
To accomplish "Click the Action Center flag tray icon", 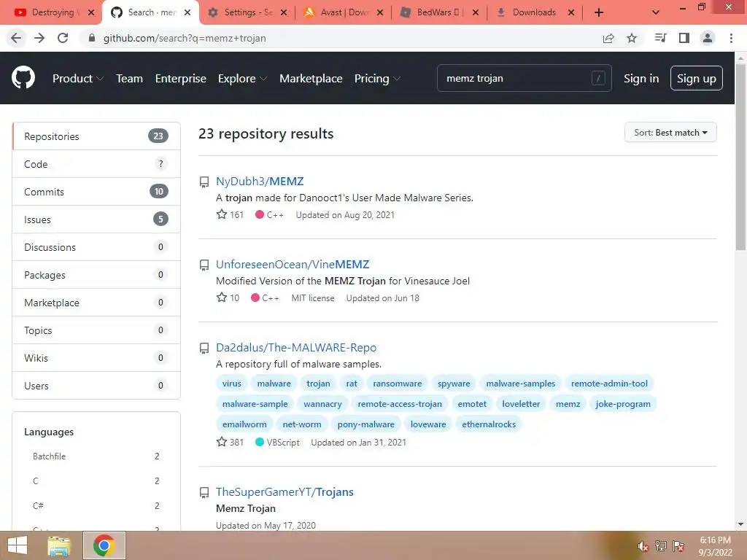I will tap(678, 546).
